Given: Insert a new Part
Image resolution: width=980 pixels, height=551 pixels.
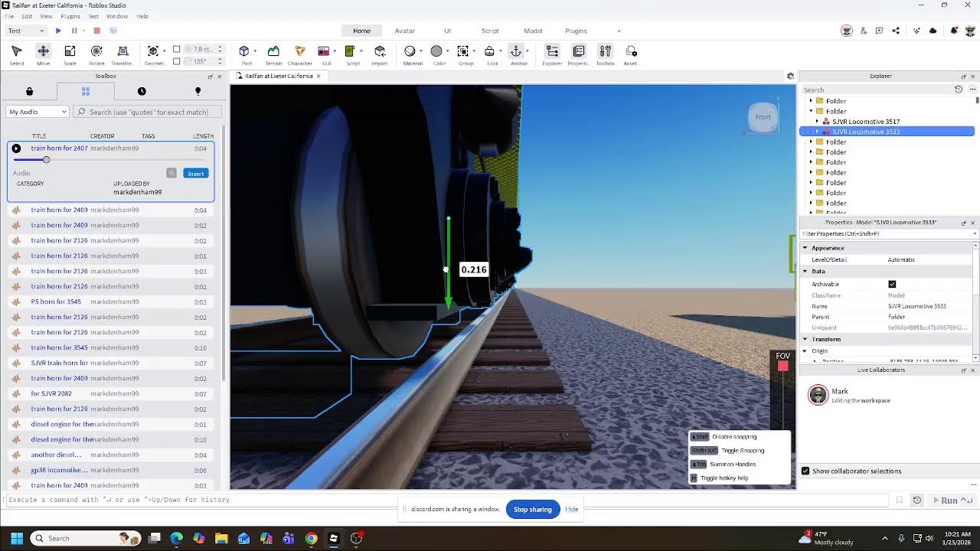Looking at the screenshot, I should pyautogui.click(x=244, y=54).
